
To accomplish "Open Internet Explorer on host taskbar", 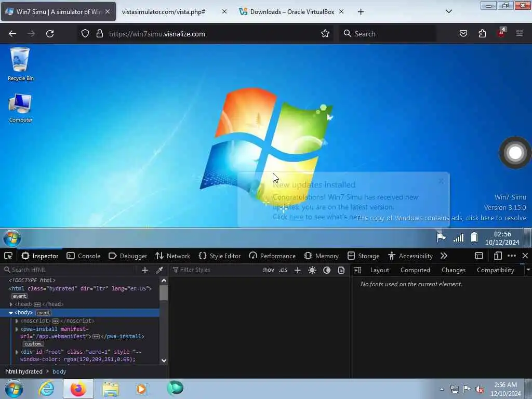I will pos(46,389).
